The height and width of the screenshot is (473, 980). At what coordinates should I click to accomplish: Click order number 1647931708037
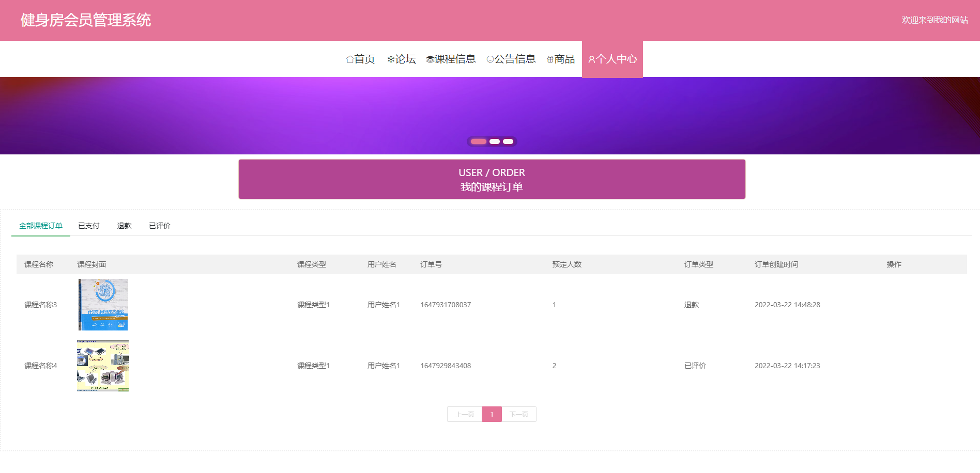pos(446,305)
